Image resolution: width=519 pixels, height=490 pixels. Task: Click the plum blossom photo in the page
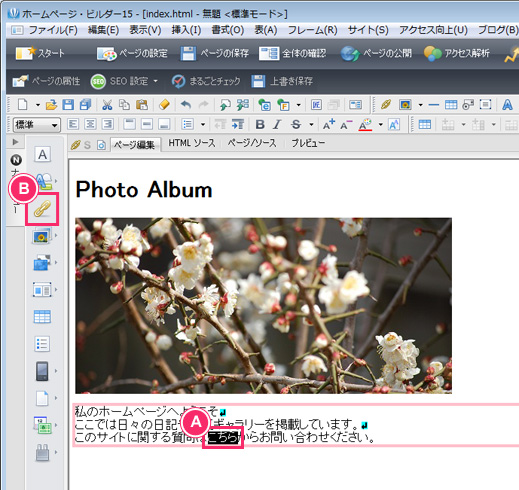(263, 306)
